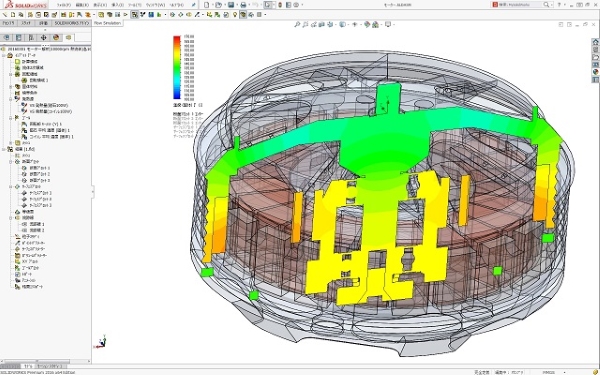This screenshot has width=600, height=375.
Task: Collapse the Goals node in the analysis tree
Action: coord(11,118)
